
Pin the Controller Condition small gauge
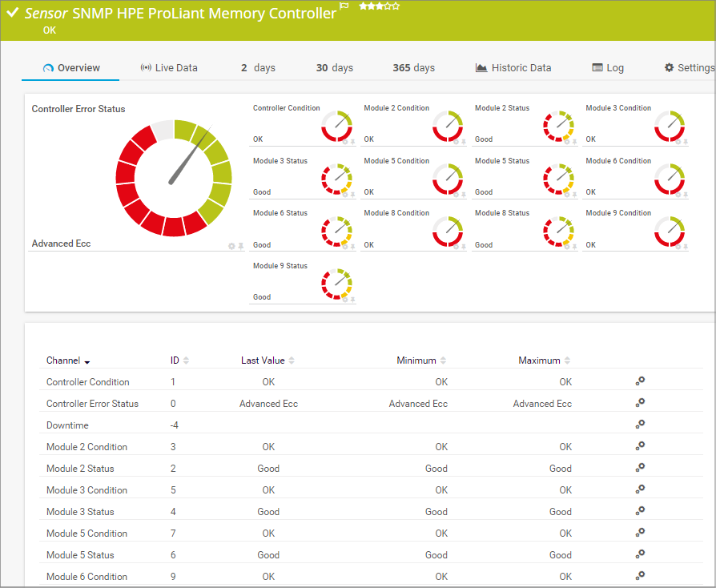352,142
